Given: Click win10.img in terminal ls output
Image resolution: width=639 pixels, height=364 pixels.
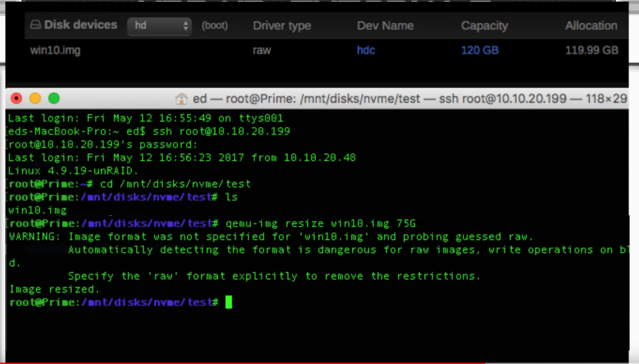Looking at the screenshot, I should click(38, 211).
